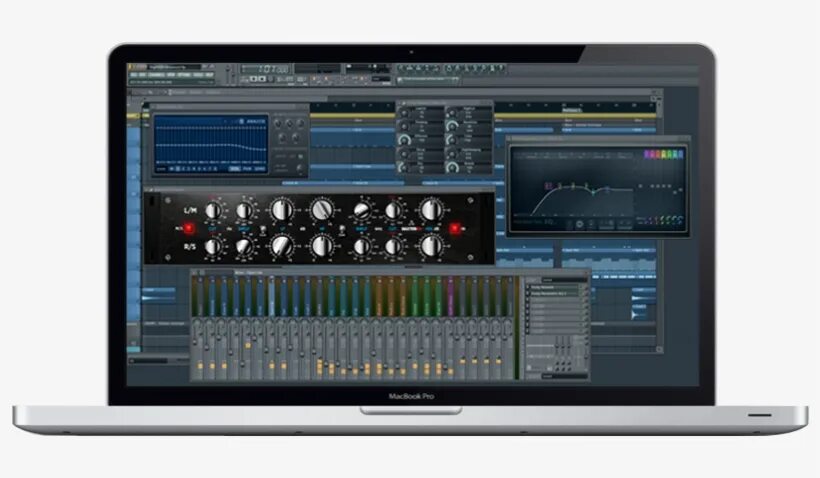
Task: Start playback with the transport play button
Action: [254, 79]
